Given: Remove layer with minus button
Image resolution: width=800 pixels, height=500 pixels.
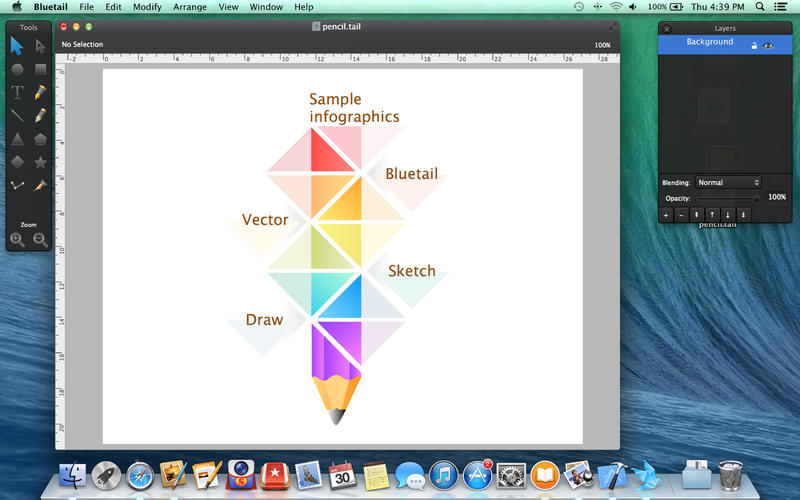Looking at the screenshot, I should (x=681, y=215).
